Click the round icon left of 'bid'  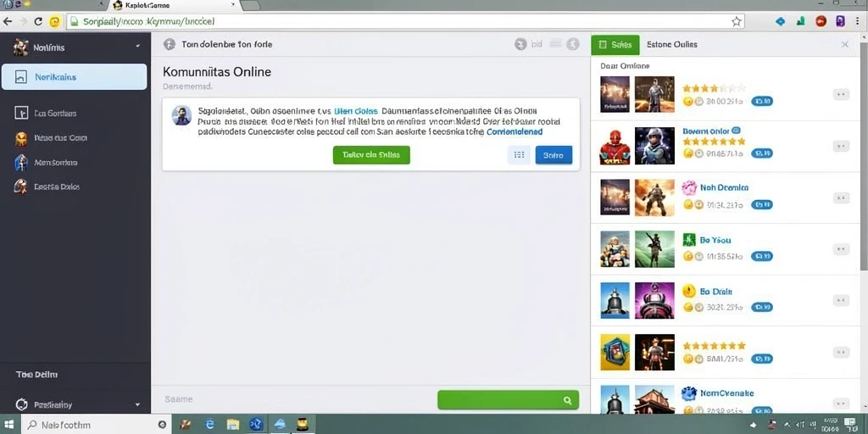point(520,44)
